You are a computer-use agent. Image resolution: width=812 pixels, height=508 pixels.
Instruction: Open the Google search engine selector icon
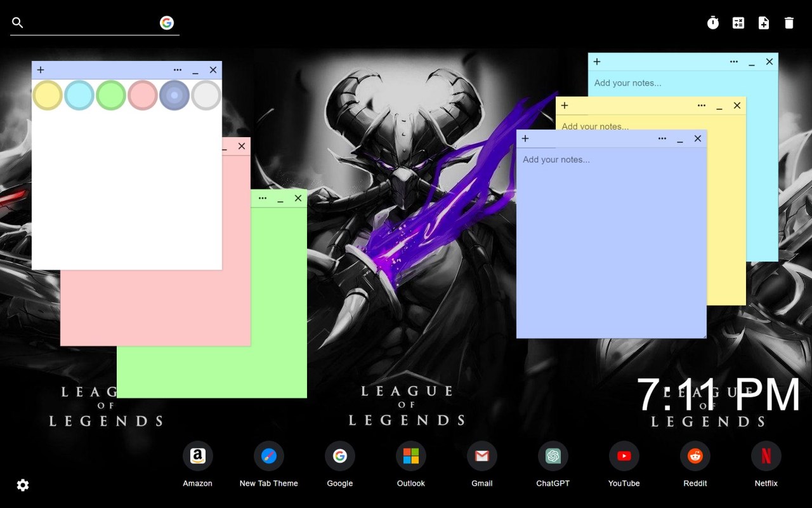[x=167, y=23]
